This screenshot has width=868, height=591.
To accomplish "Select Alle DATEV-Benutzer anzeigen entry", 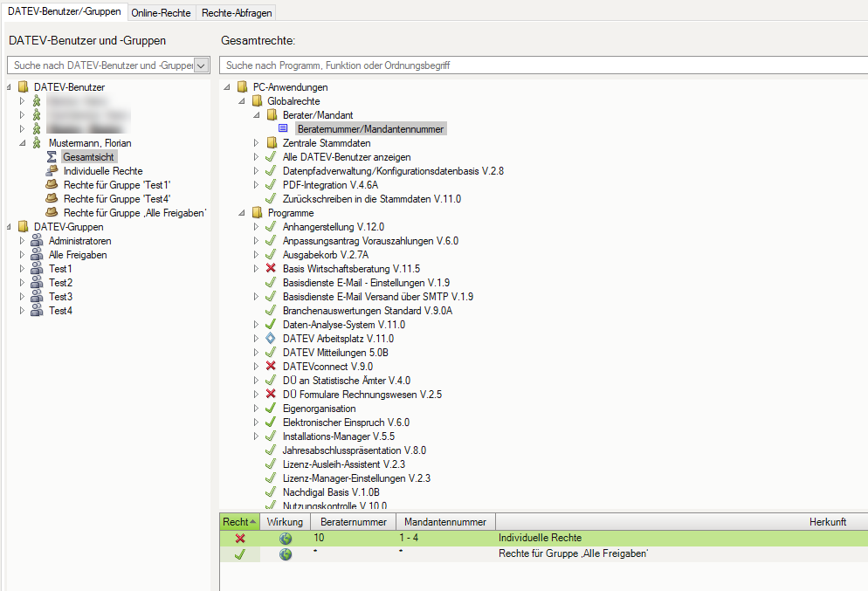I will point(347,157).
